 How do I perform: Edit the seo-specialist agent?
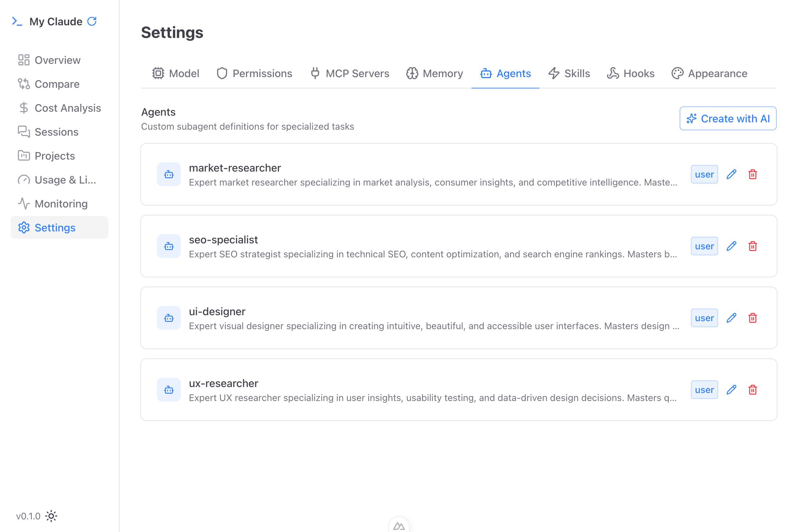[731, 246]
